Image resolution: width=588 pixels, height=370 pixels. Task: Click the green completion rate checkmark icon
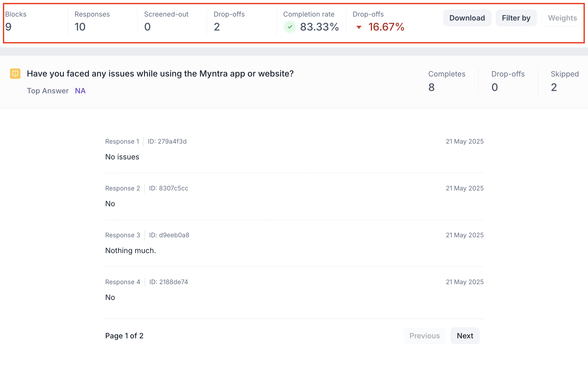pyautogui.click(x=290, y=27)
